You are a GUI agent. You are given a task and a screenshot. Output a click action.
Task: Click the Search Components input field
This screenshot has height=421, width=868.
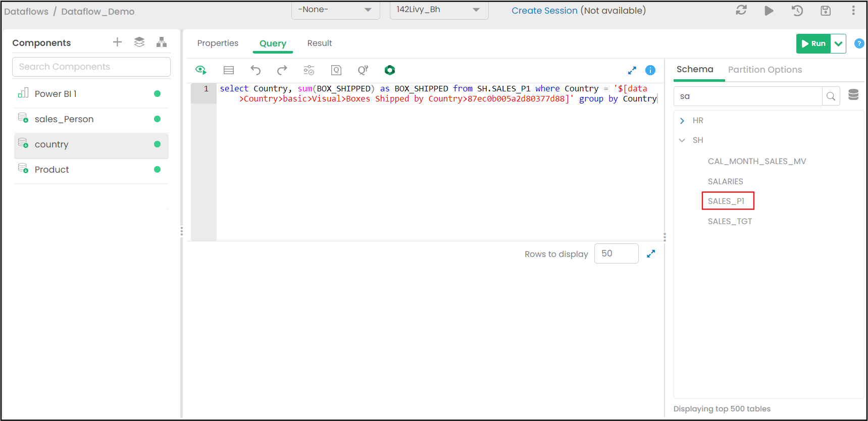pos(91,67)
